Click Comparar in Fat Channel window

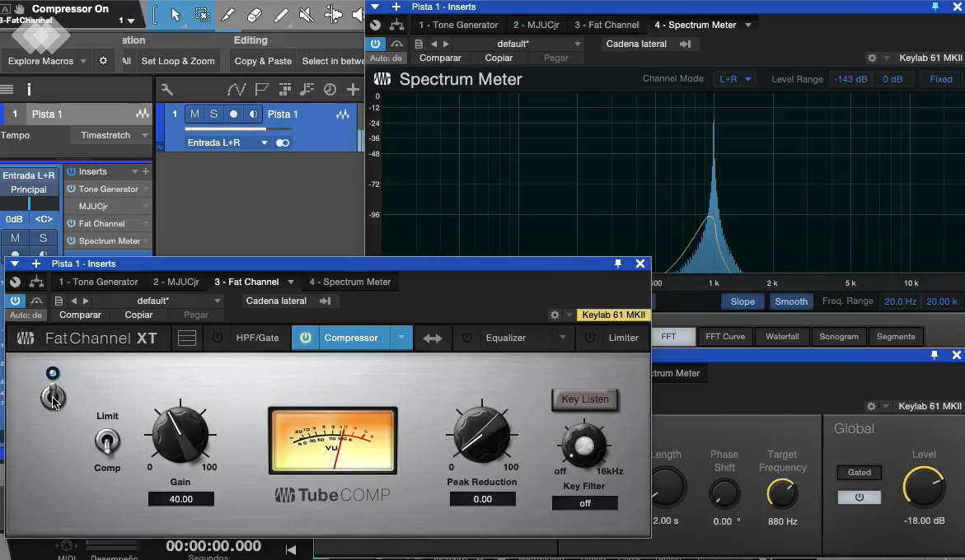tap(80, 315)
